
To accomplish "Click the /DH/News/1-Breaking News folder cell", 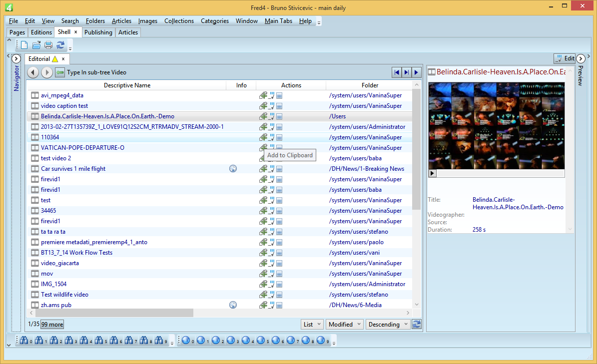I will pos(367,168).
